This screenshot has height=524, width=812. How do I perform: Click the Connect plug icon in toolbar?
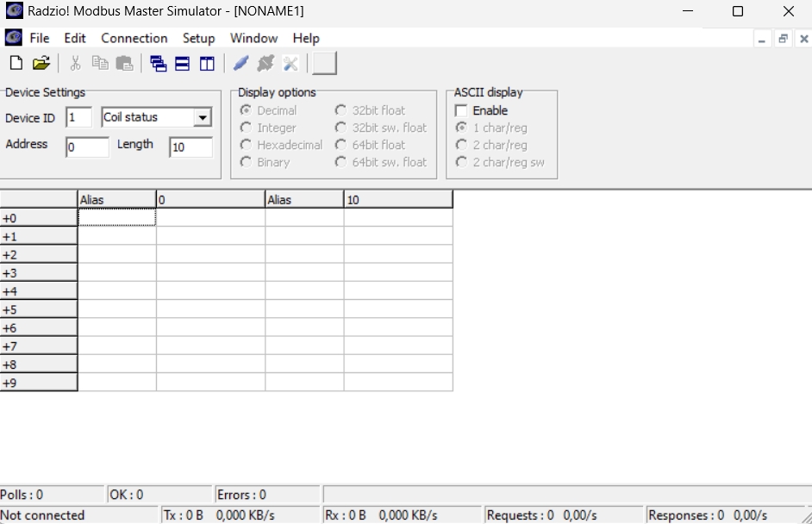click(x=240, y=63)
